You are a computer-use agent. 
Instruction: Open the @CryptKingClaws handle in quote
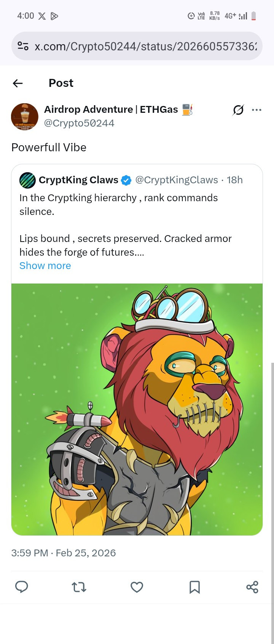click(x=177, y=180)
